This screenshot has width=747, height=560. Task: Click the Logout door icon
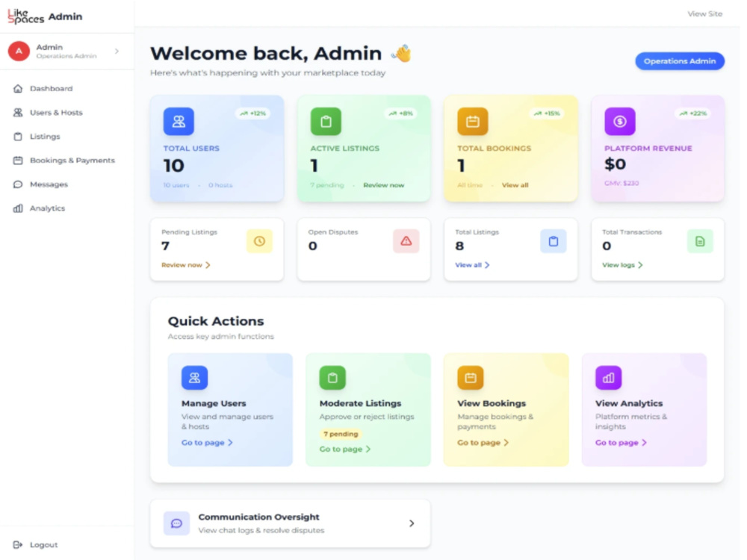point(18,545)
